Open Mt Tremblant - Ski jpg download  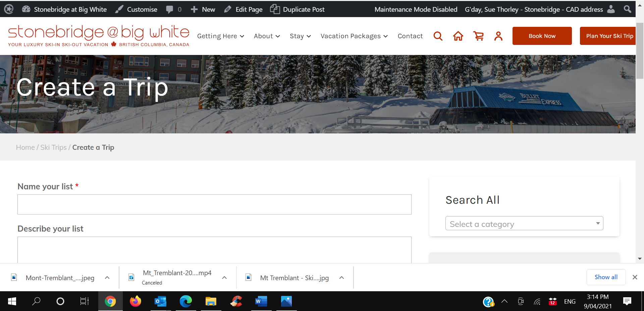pyautogui.click(x=288, y=278)
